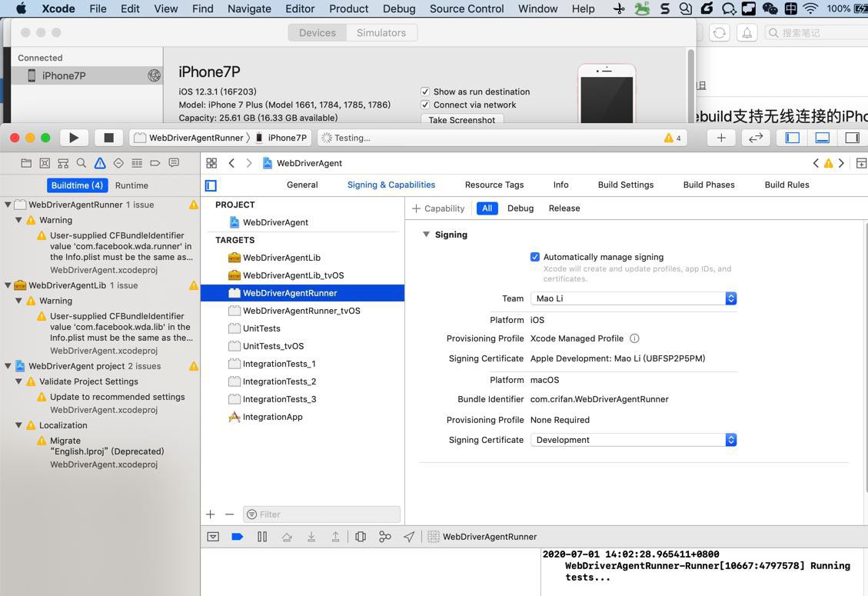Image resolution: width=868 pixels, height=596 pixels.
Task: Stop the running test with the Stop button
Action: 109,138
